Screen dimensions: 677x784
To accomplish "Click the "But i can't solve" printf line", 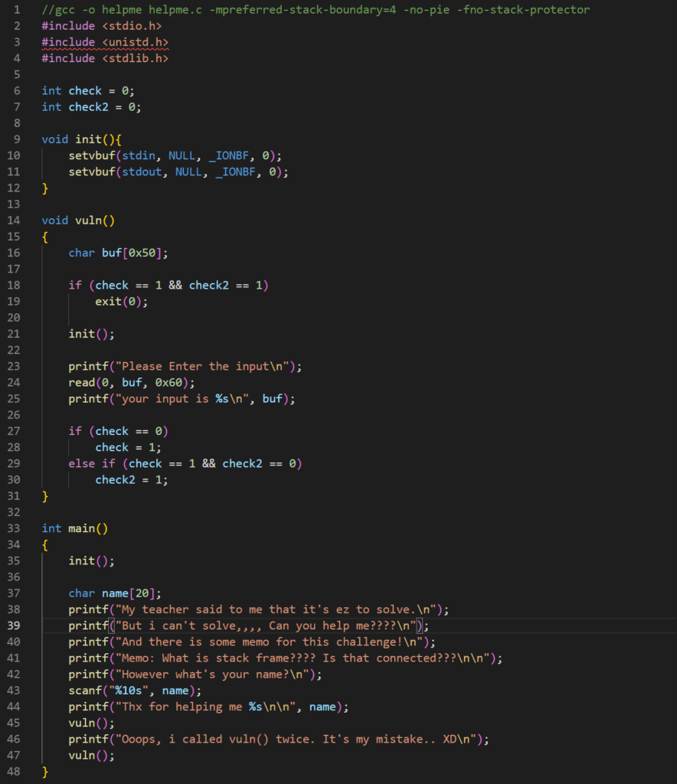I will 248,626.
